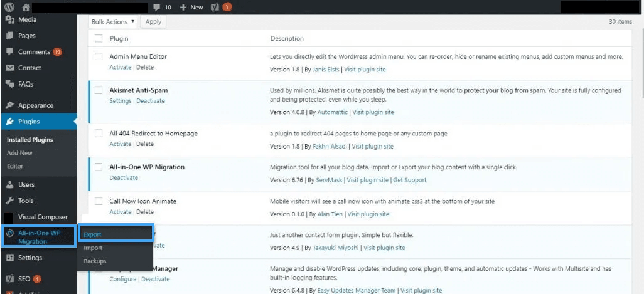Click the home site icon
This screenshot has height=294, width=644.
26,7
